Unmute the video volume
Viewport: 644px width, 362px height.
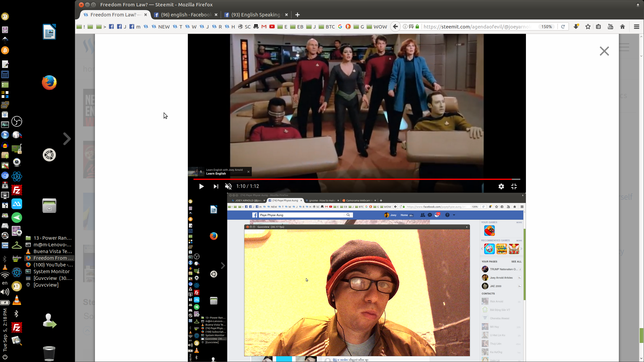tap(228, 186)
